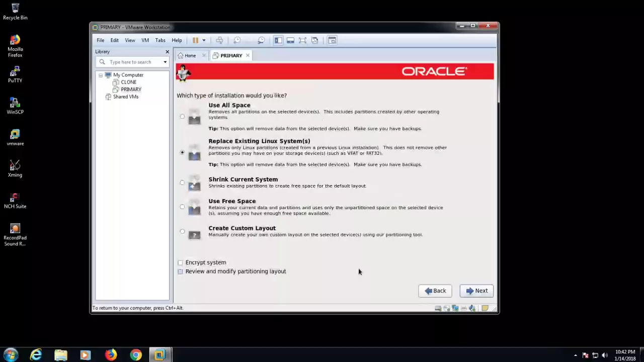This screenshot has width=644, height=362.
Task: Click the pause (suspend) VM toolbar icon
Action: click(195, 40)
